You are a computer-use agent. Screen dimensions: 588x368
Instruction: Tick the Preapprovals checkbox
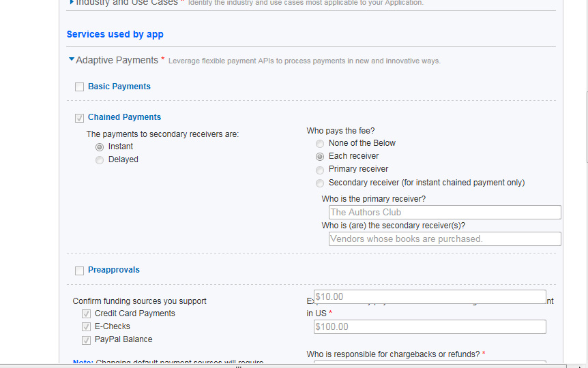[x=80, y=271]
